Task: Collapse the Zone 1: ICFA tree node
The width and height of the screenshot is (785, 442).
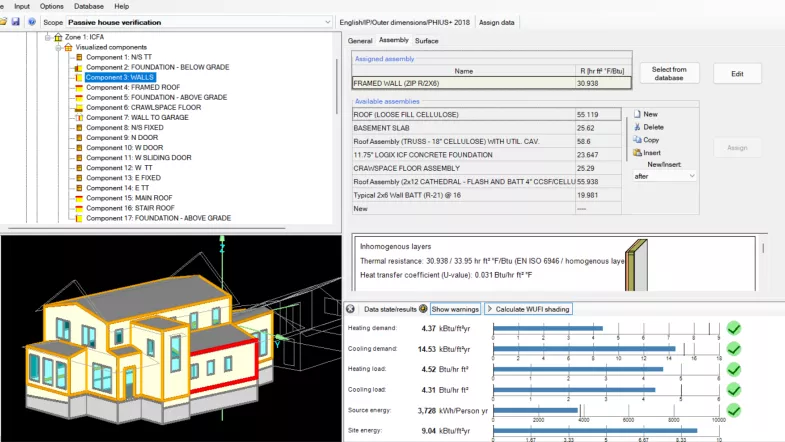Action: [x=47, y=37]
